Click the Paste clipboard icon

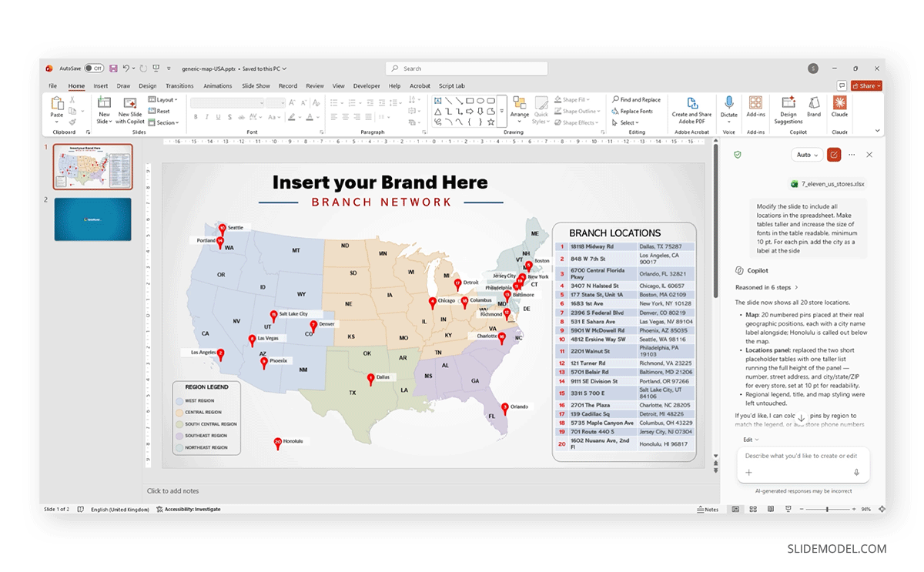pos(57,103)
